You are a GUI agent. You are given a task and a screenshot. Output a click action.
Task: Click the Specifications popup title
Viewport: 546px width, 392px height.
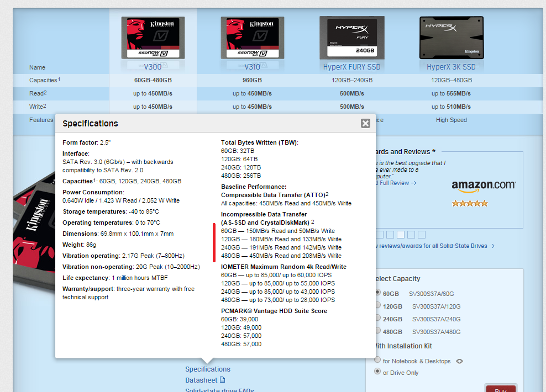tap(90, 124)
